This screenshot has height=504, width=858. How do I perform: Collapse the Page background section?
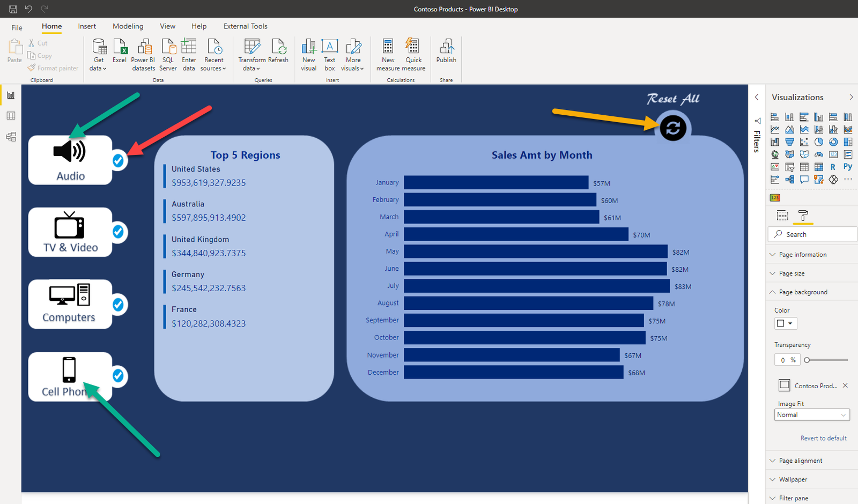pos(812,292)
